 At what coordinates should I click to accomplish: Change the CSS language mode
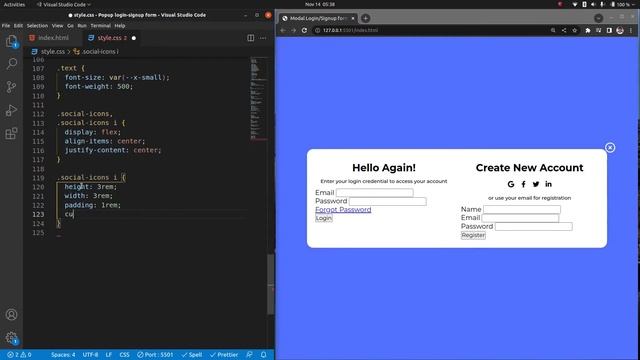[x=124, y=355]
